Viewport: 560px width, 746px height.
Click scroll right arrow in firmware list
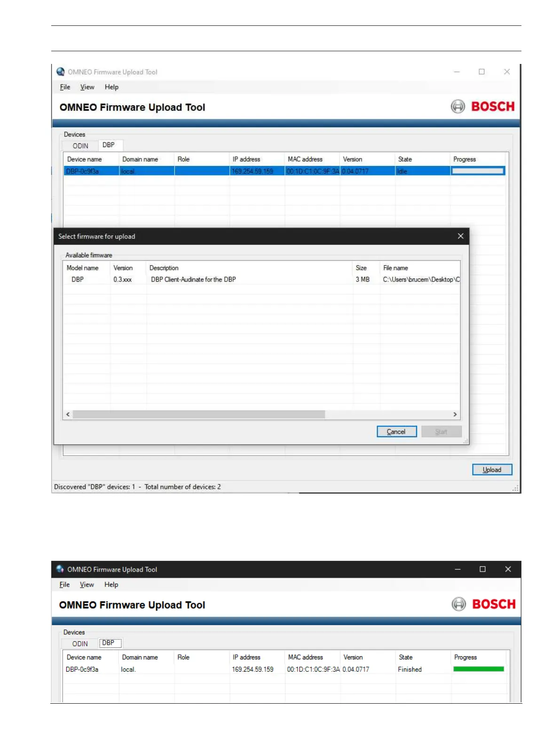click(455, 414)
